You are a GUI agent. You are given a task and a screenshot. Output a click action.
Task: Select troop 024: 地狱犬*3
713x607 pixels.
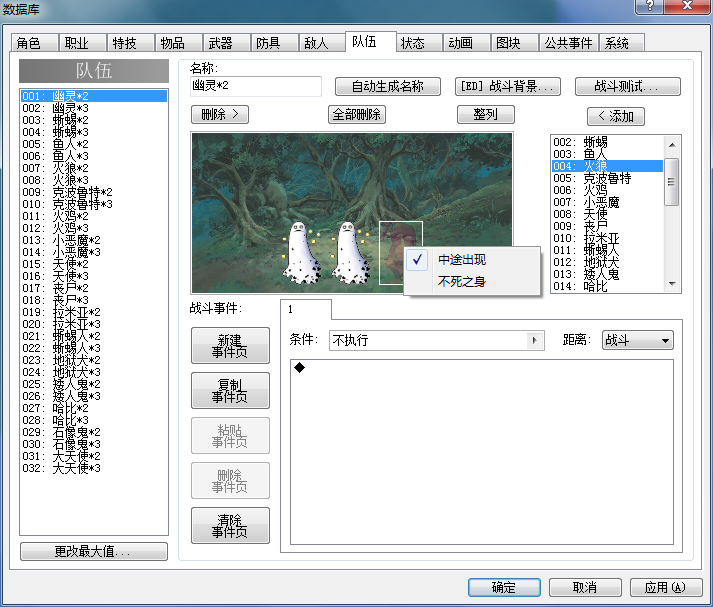tap(94, 372)
